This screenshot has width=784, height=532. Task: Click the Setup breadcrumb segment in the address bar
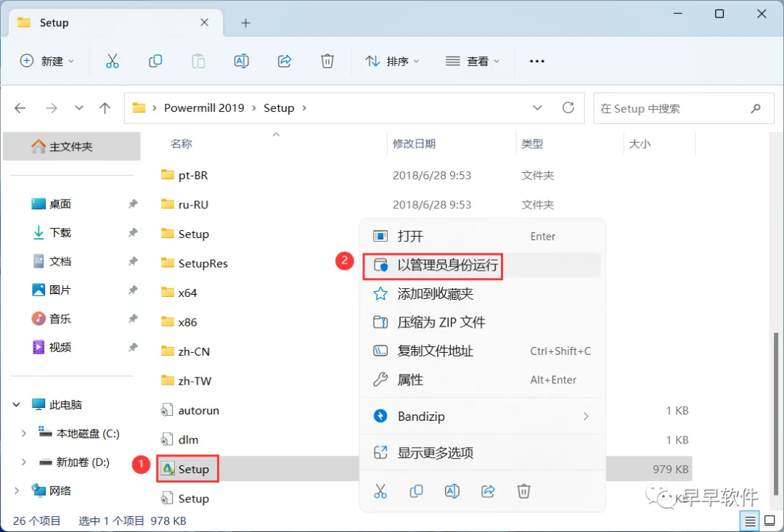click(x=279, y=108)
